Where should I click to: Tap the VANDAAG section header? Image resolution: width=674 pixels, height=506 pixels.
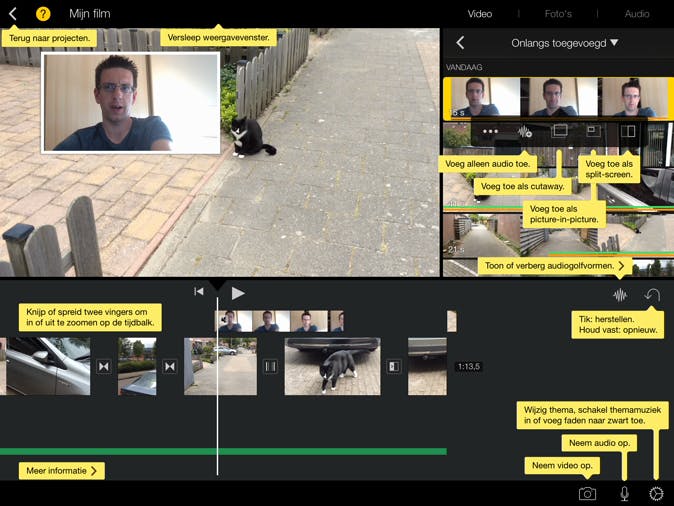pyautogui.click(x=464, y=67)
